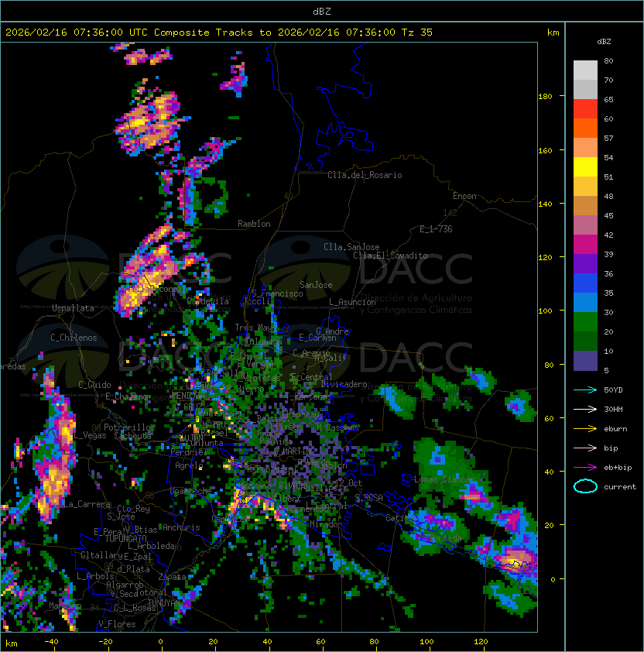644x652 pixels.
Task: Click the Clla.del_Rosario place label
Action: click(x=365, y=175)
